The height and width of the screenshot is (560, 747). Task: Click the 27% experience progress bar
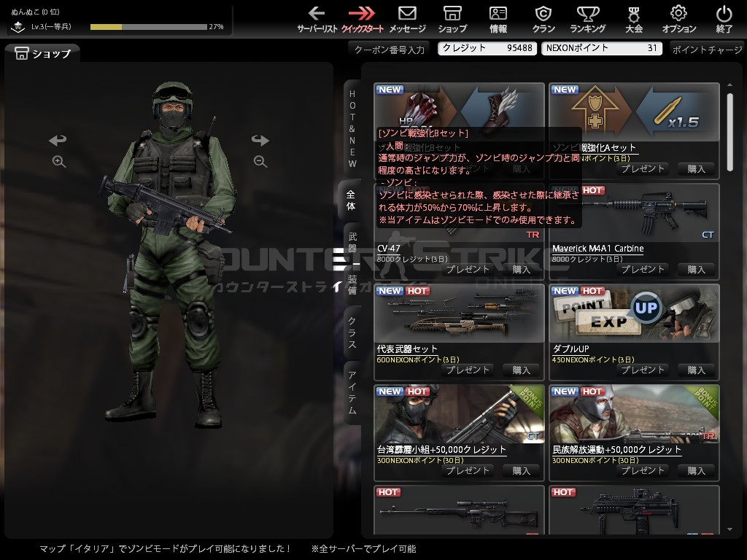tap(149, 27)
